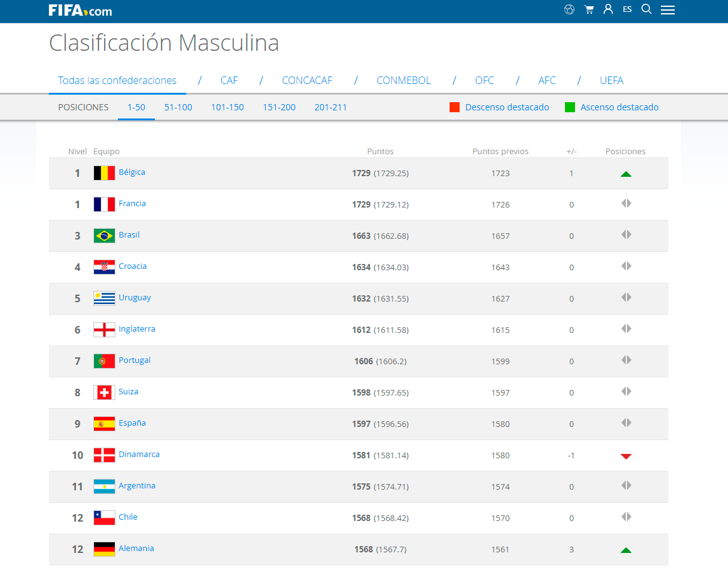This screenshot has width=728, height=568.
Task: Click the Uruguay flag icon
Action: pos(104,298)
